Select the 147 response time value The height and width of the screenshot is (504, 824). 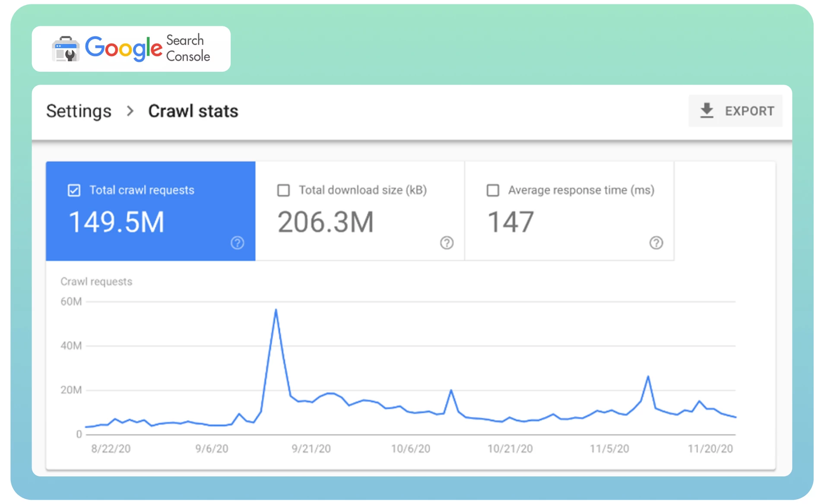[510, 222]
